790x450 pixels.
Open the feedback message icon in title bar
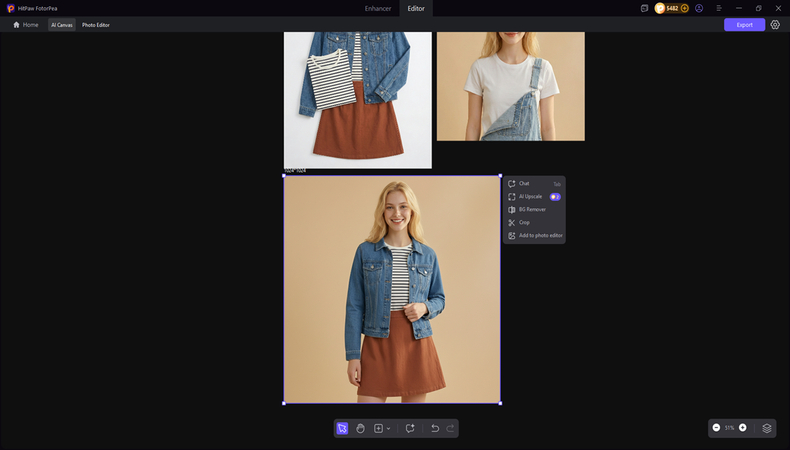pyautogui.click(x=644, y=8)
